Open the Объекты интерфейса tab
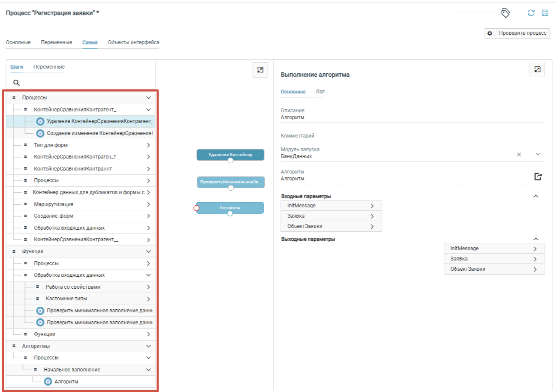This screenshot has height=392, width=556. (133, 42)
